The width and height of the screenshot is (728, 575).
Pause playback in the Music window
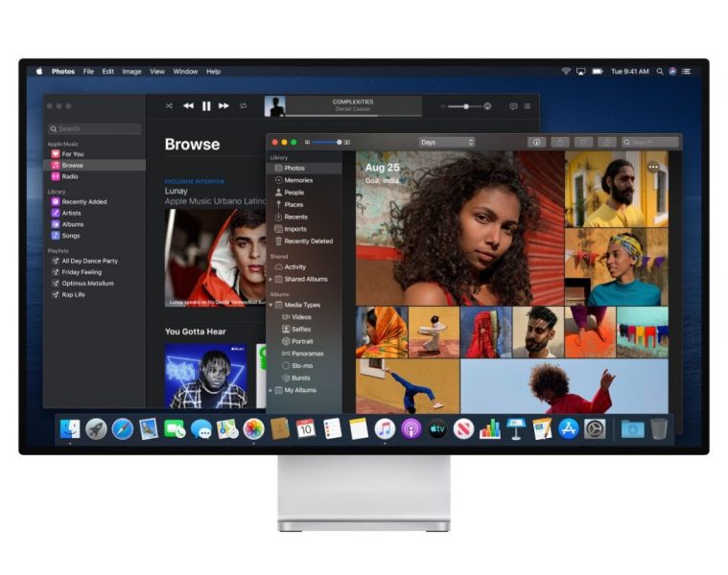[206, 106]
